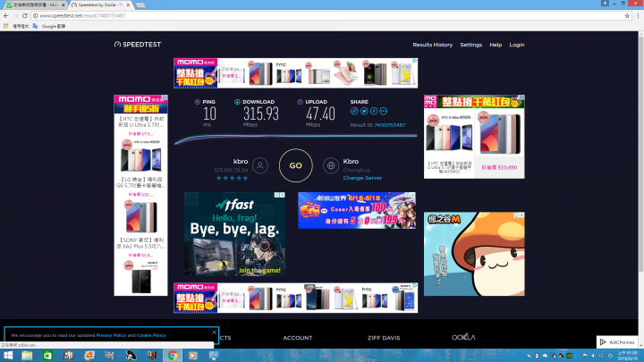
Task: Click the ISP user profile icon
Action: point(260,165)
